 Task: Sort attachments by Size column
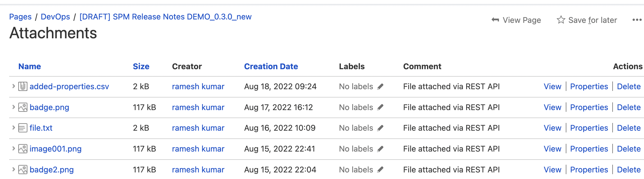141,66
